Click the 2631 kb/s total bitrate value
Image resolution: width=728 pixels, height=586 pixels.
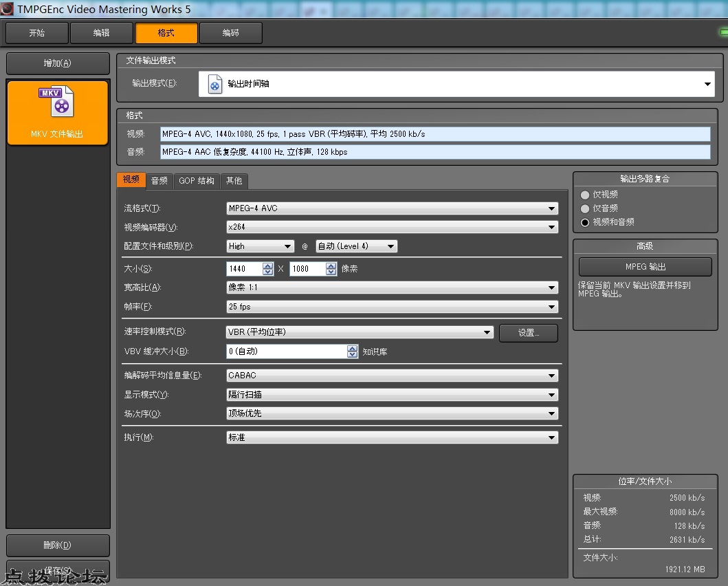687,539
